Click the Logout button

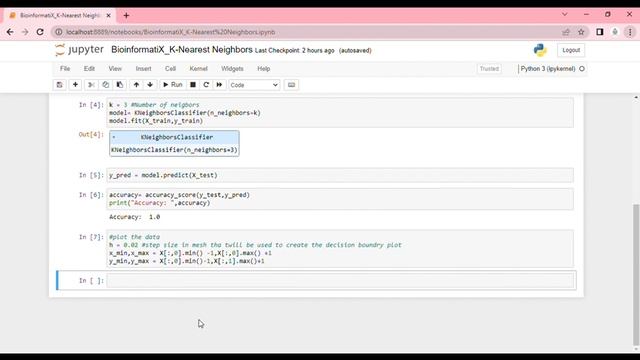pos(571,50)
